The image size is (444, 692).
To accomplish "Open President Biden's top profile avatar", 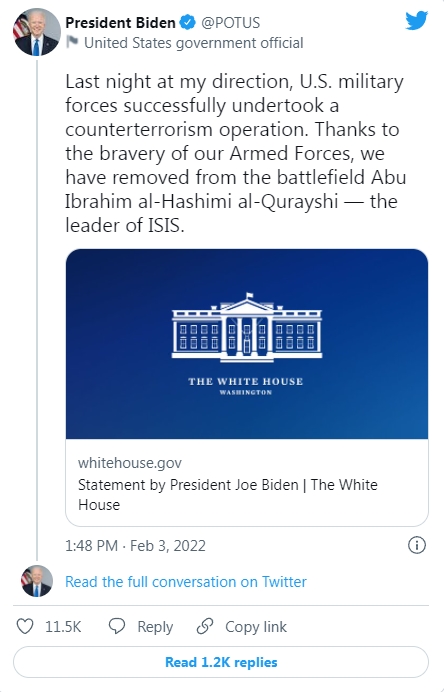I will point(37,32).
